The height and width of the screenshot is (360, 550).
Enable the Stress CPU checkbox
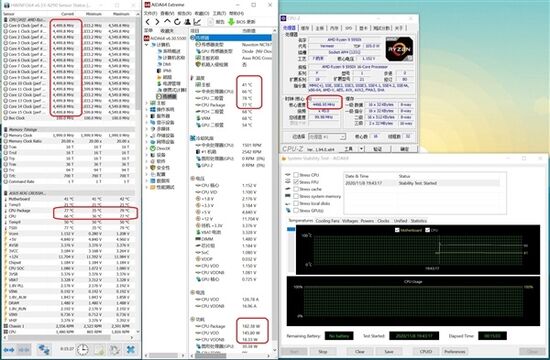296,175
